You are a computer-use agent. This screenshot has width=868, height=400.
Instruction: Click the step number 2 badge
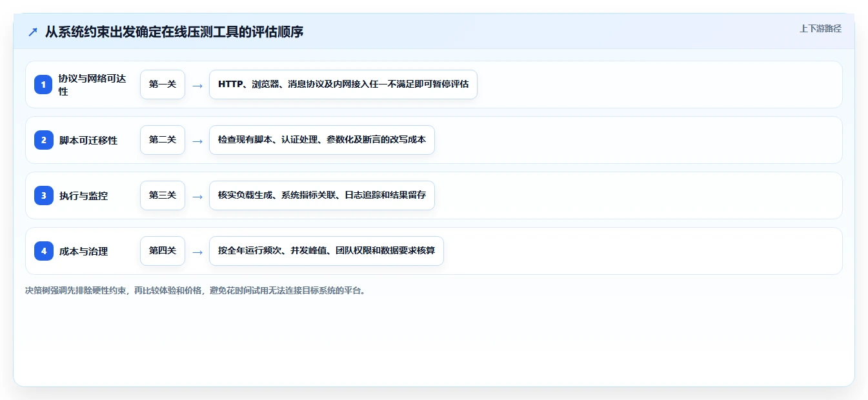[43, 140]
